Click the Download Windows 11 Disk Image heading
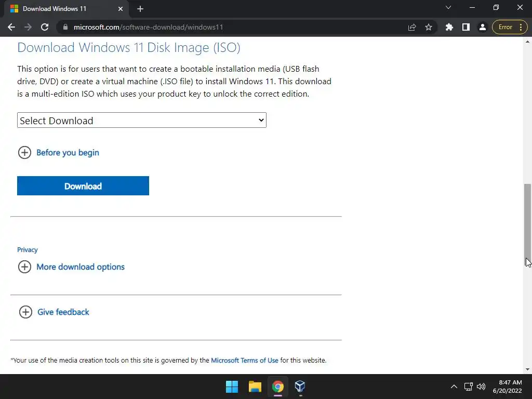This screenshot has width=532, height=399. (129, 47)
